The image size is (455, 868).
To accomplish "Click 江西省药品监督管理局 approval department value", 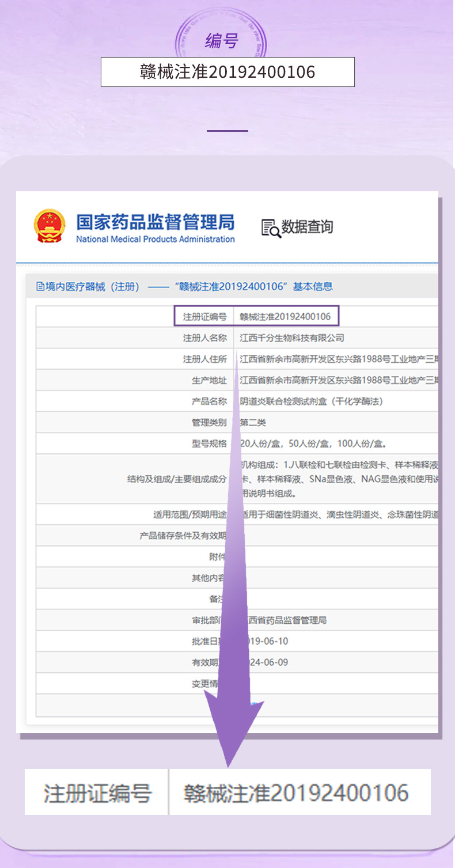I will [x=287, y=620].
